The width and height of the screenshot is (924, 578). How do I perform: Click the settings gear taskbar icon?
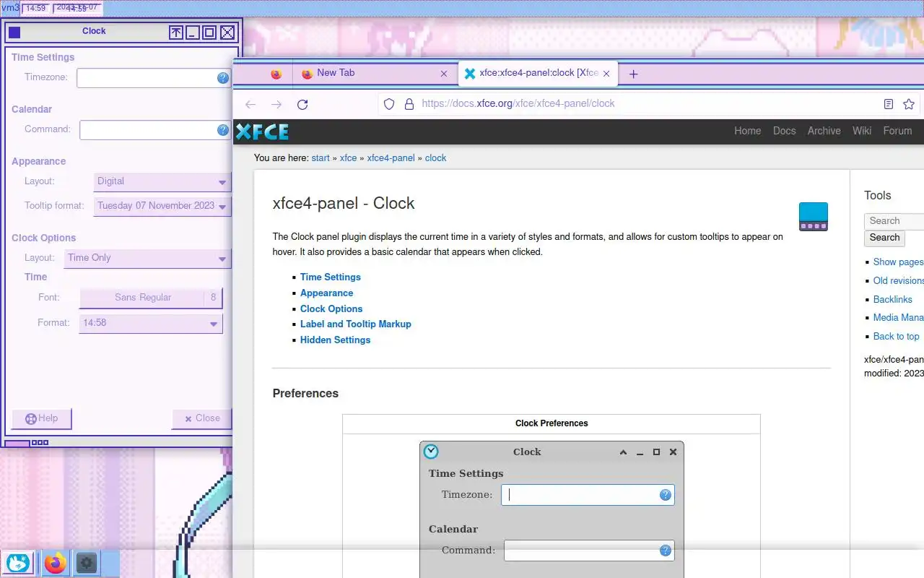tap(87, 563)
